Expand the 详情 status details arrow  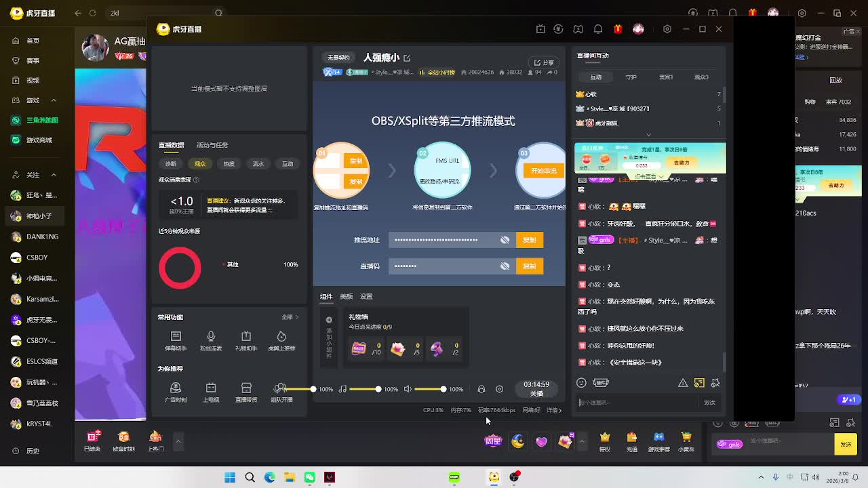tap(554, 410)
